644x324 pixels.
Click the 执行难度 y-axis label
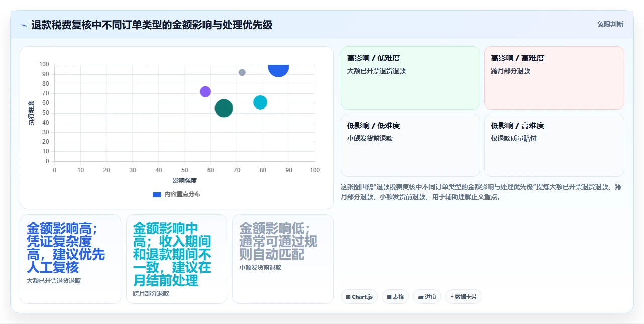coord(31,113)
